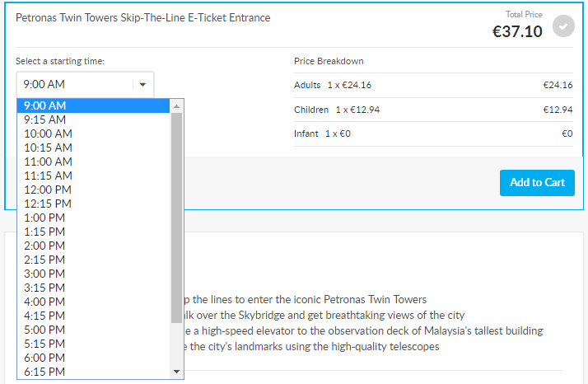The height and width of the screenshot is (384, 588).
Task: Choose 5:00 PM starting time
Action: (x=93, y=330)
